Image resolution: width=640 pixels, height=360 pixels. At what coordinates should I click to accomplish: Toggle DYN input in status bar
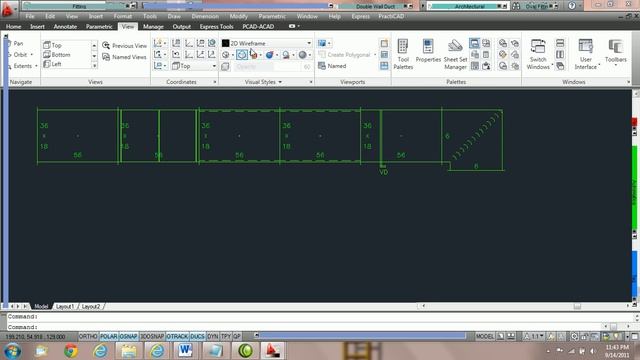point(213,336)
